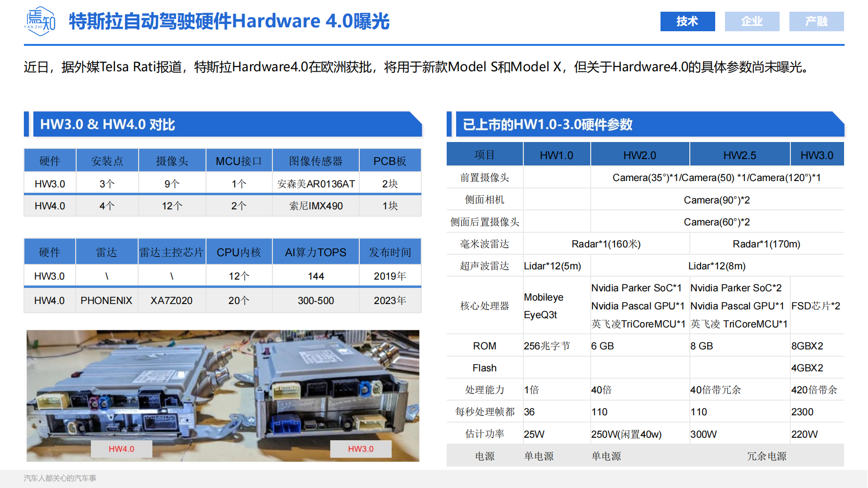
Task: Click the 摄像头 column header
Action: [172, 161]
